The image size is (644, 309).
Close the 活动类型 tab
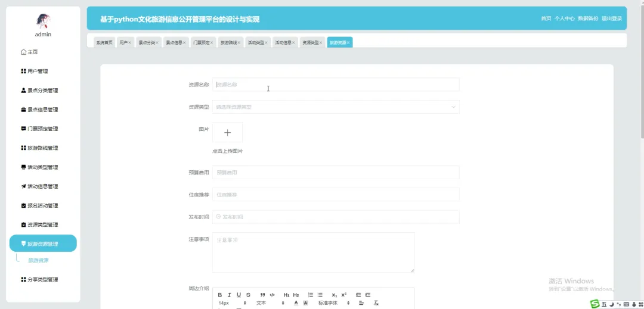tap(266, 43)
